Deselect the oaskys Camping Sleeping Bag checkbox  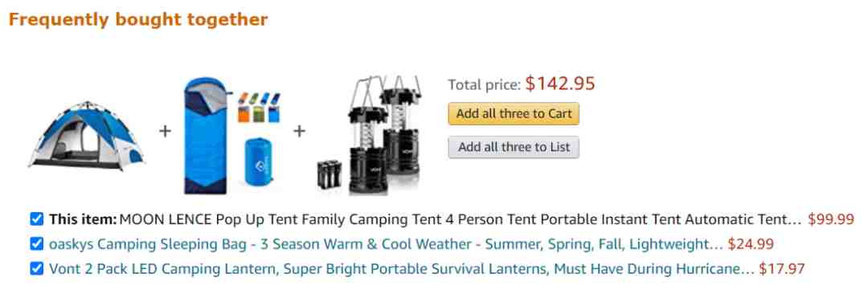click(x=36, y=244)
